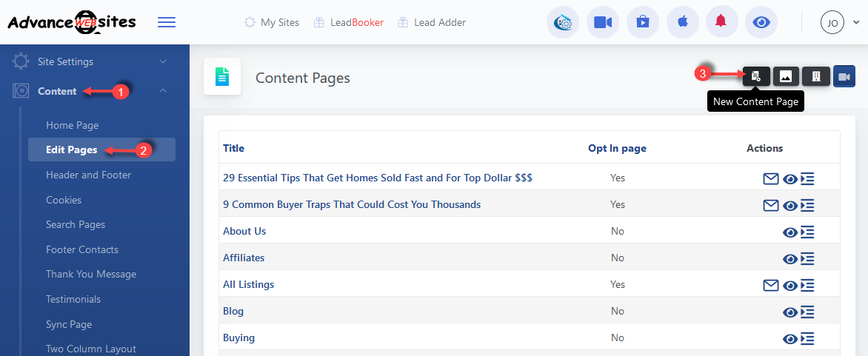This screenshot has height=356, width=868.
Task: Click the eye icon for Affiliates row
Action: pos(790,258)
